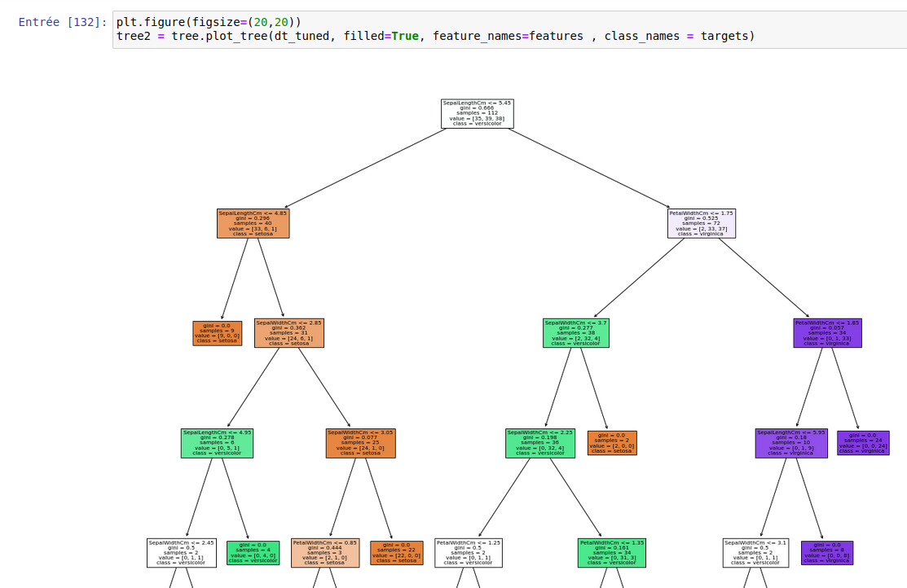
Task: Click the purple SepalLengthCm <= 5.95 node
Action: [790, 443]
